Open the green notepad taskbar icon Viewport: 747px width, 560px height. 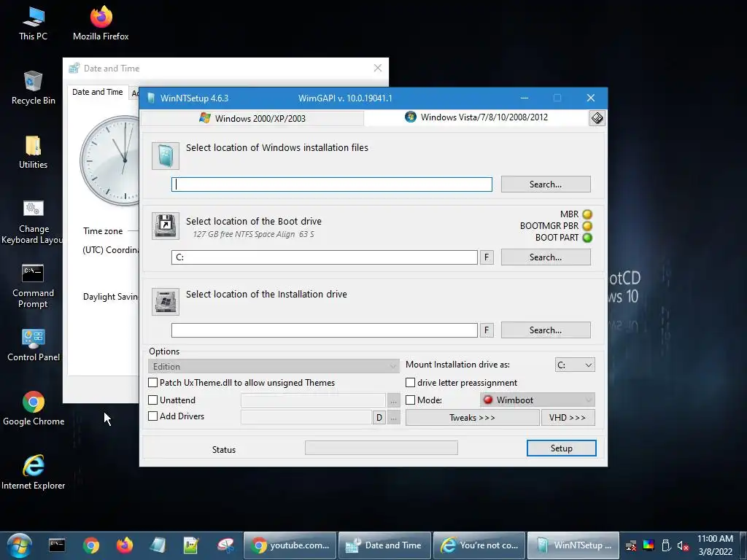(191, 545)
